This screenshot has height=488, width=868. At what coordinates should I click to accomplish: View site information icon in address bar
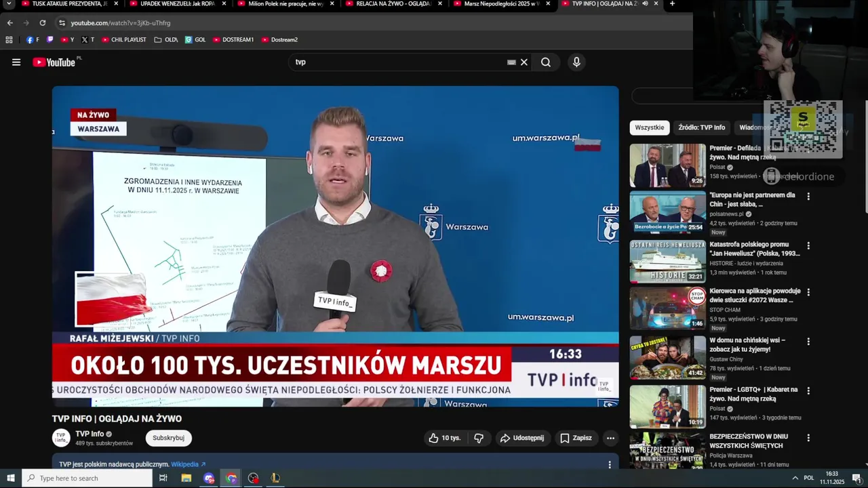[62, 23]
